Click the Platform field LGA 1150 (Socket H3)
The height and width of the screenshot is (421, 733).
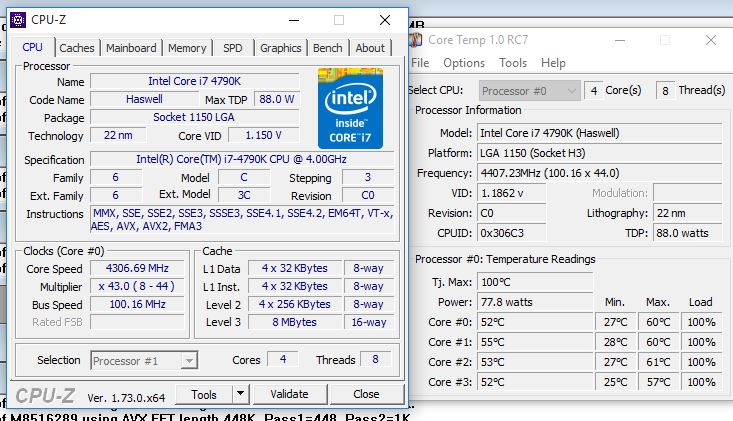[599, 153]
